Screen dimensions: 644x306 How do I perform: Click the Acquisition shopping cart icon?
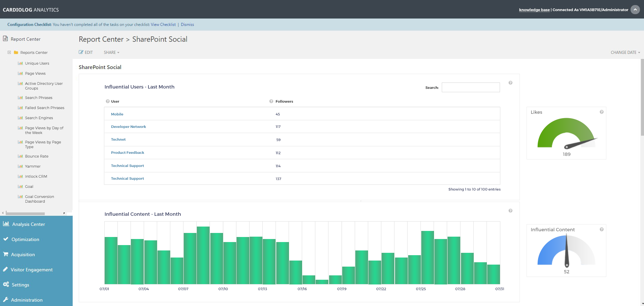click(6, 254)
